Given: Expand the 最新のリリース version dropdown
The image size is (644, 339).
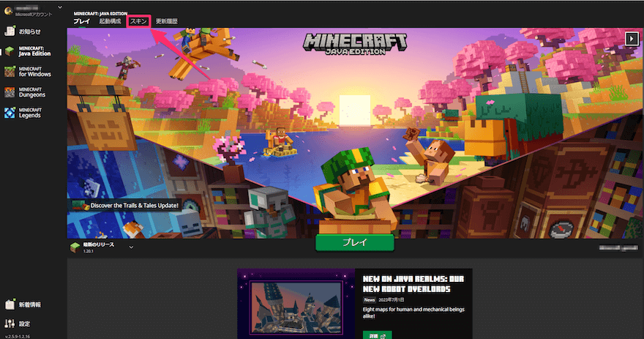Looking at the screenshot, I should pos(131,247).
